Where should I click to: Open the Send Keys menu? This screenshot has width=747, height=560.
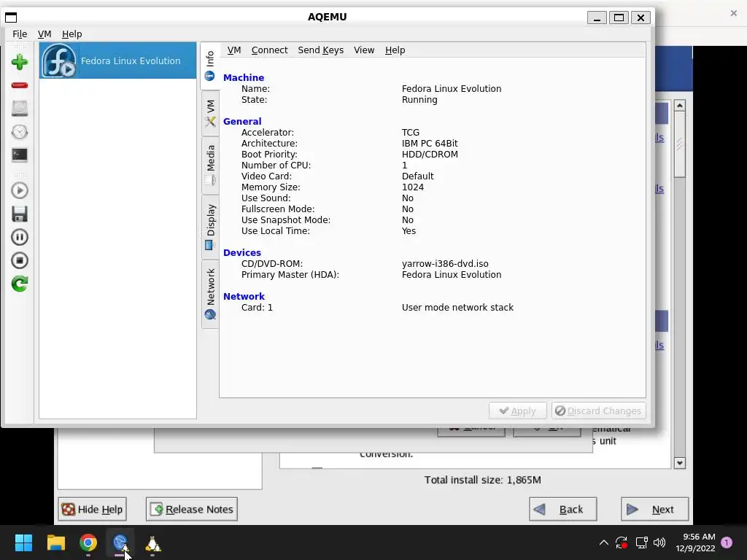click(x=321, y=50)
